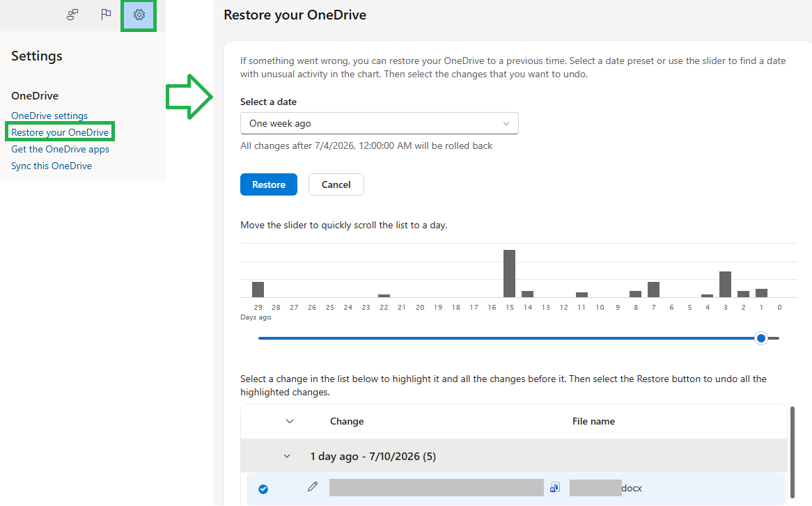This screenshot has width=812, height=506.
Task: Click the docx file name entry
Action: click(606, 488)
